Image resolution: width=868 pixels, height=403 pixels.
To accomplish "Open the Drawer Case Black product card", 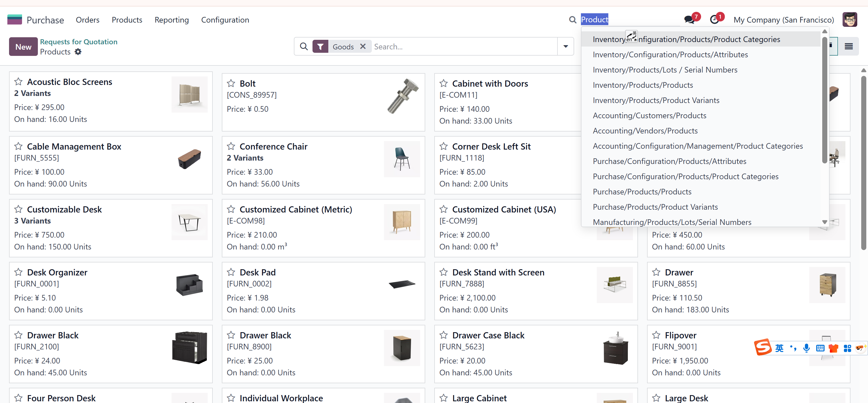I will click(x=536, y=354).
